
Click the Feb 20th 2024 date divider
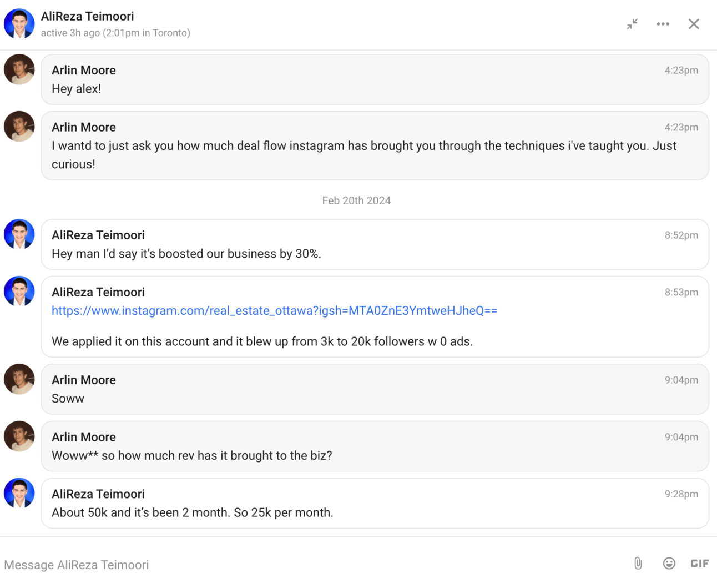click(356, 201)
